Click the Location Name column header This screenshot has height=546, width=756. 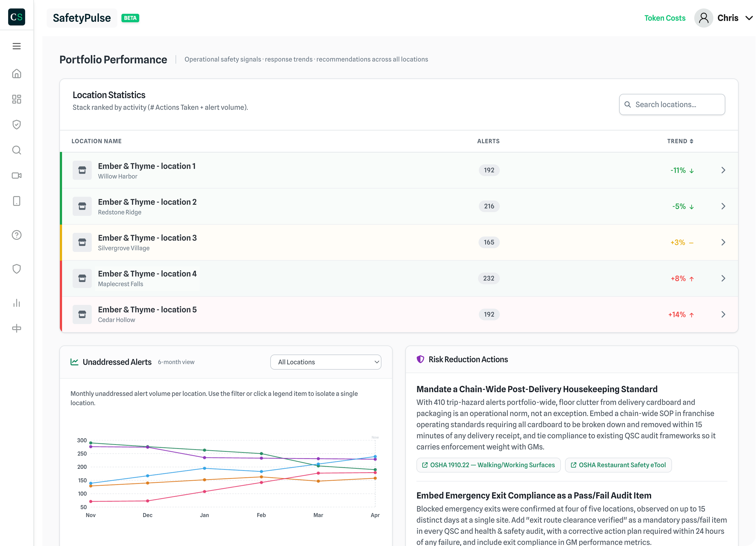coord(97,141)
